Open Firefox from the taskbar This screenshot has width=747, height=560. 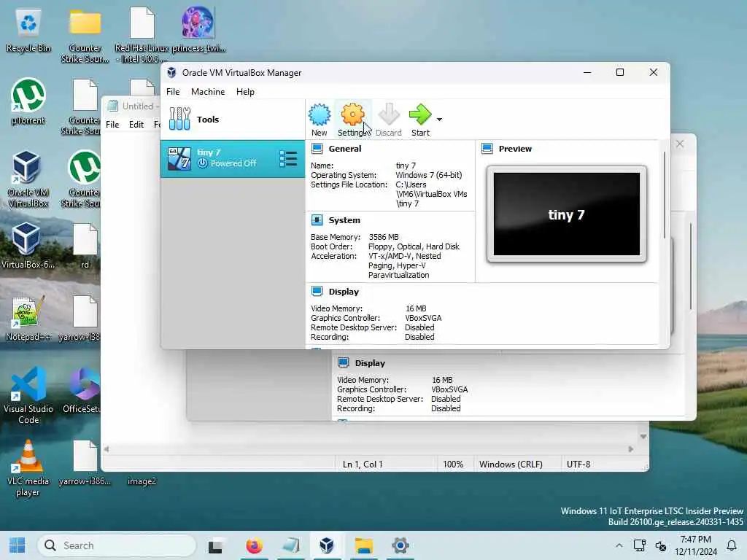[254, 545]
